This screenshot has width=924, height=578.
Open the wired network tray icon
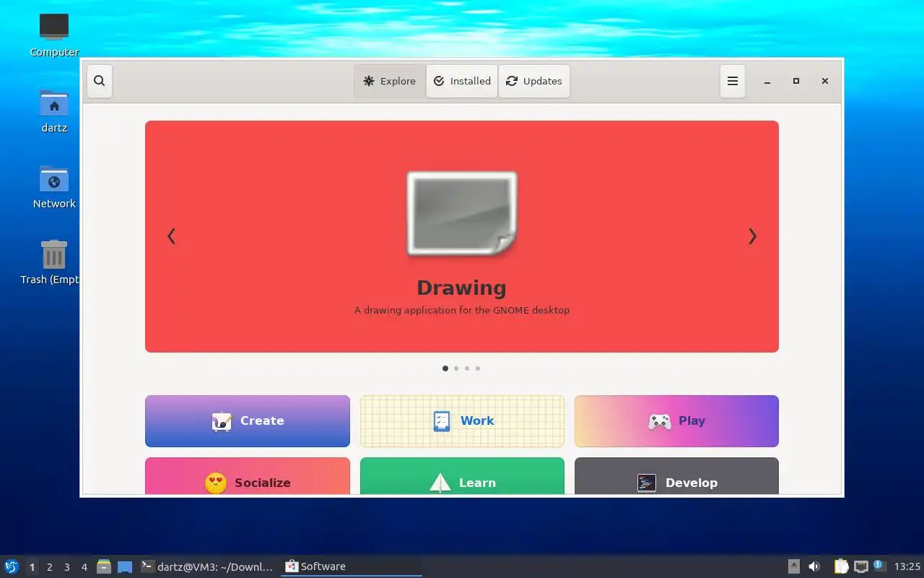[x=861, y=566]
